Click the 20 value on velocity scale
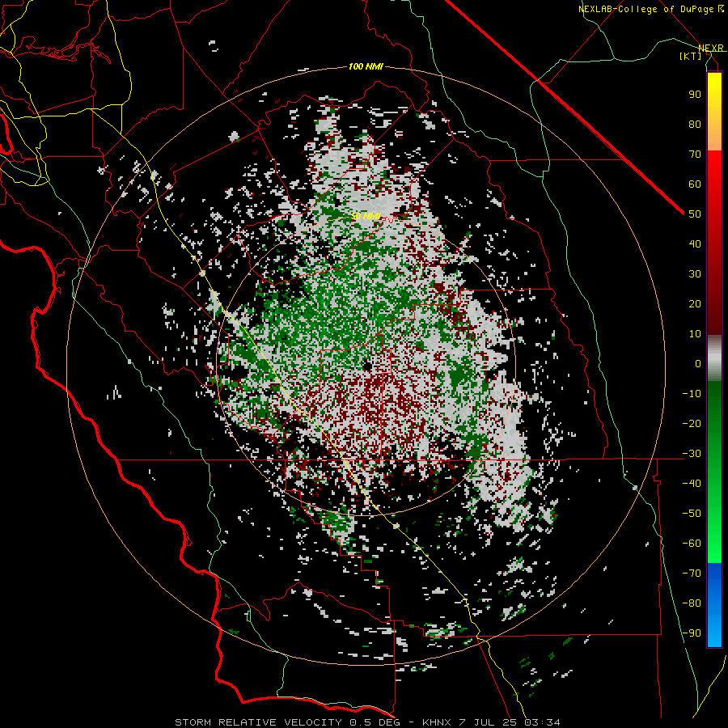 [695, 304]
